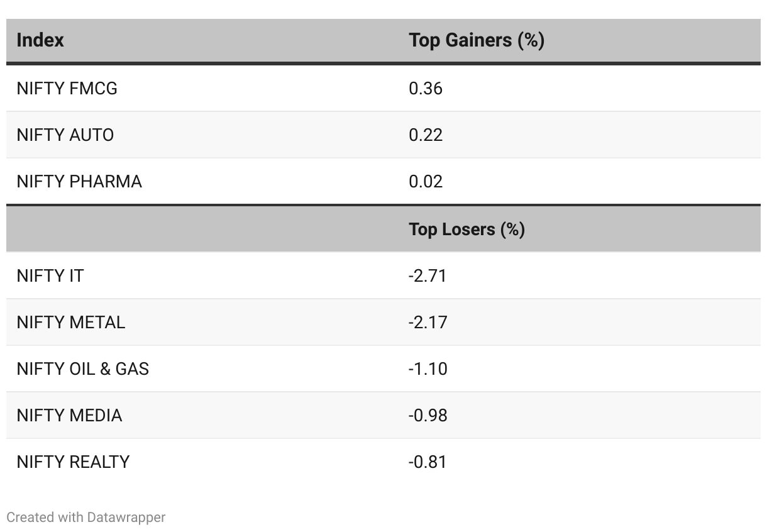Click the -0.81 loss value
This screenshot has height=532, width=767.
(x=428, y=462)
